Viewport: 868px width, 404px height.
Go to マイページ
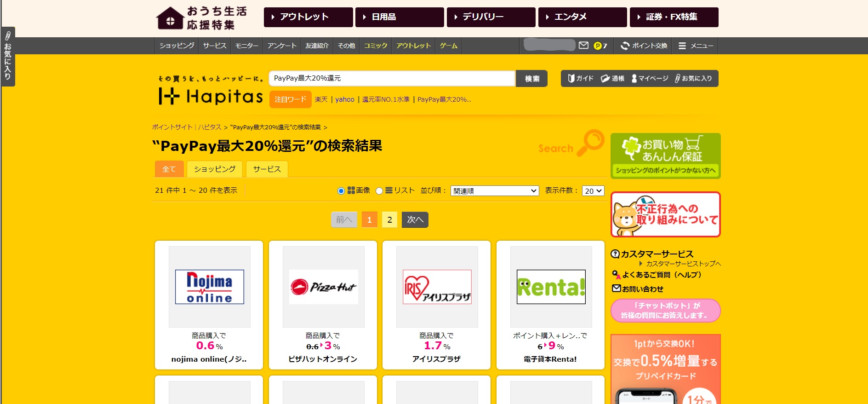650,78
